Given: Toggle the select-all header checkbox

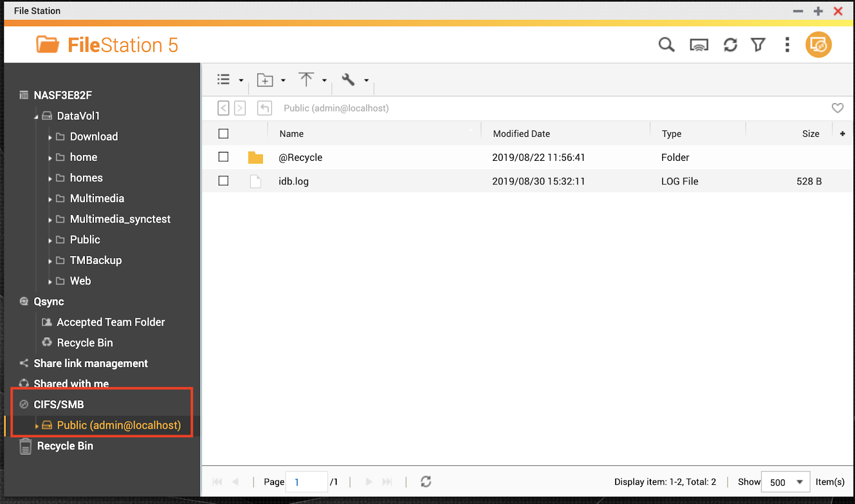Looking at the screenshot, I should [x=223, y=134].
